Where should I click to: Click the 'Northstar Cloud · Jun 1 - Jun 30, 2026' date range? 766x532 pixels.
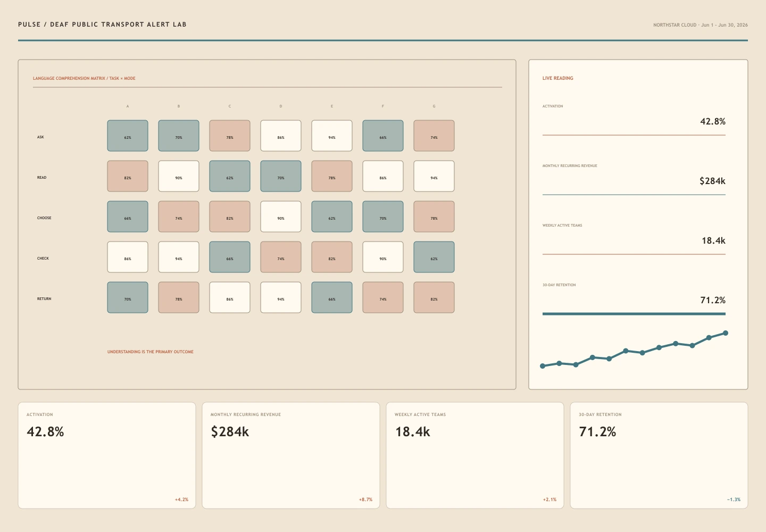pyautogui.click(x=700, y=25)
